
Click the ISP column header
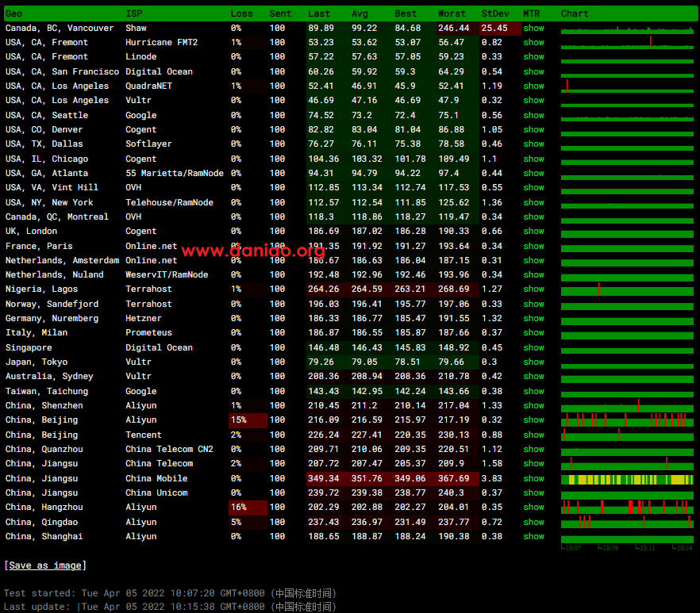click(134, 13)
